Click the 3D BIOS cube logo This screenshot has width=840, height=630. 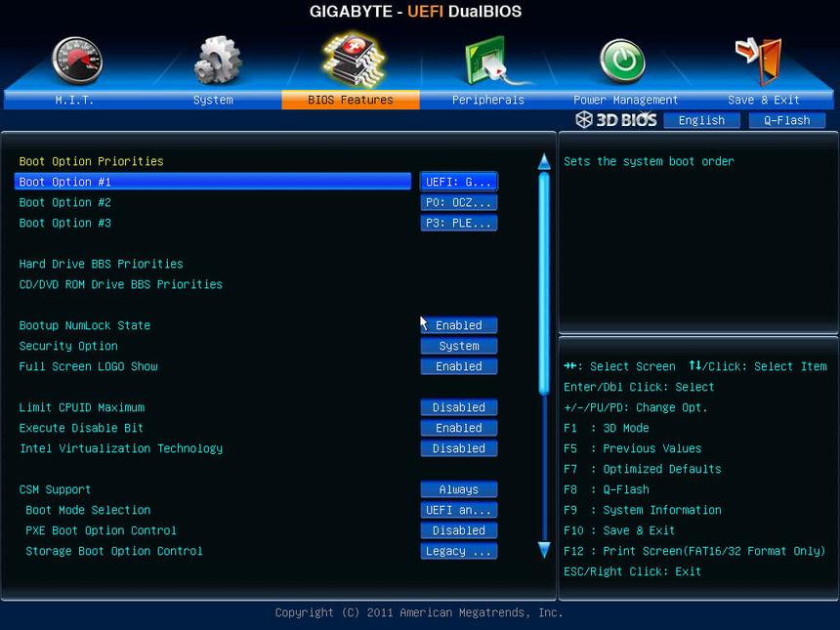(584, 120)
